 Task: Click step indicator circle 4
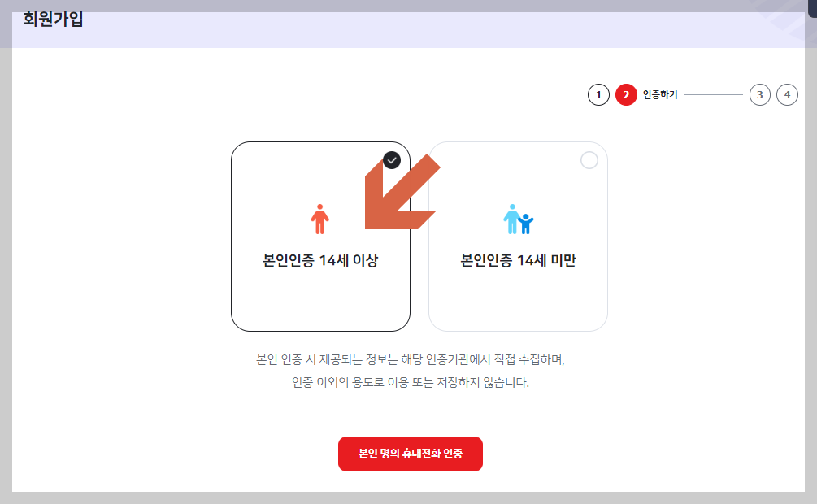(787, 94)
